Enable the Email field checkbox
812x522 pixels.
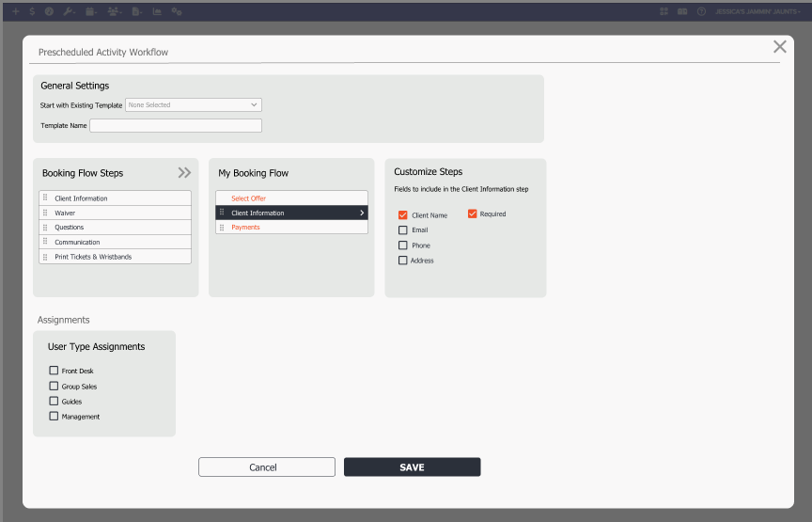(x=403, y=229)
